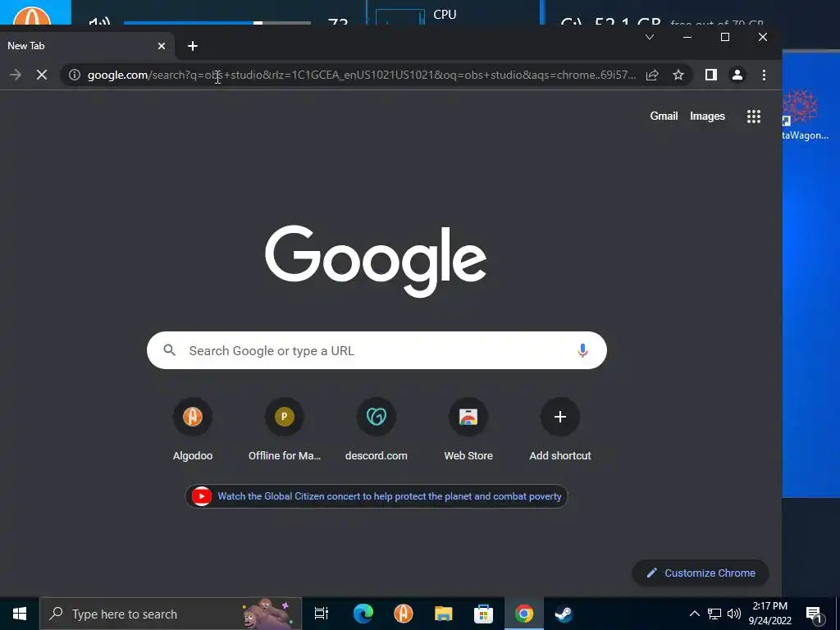
Task: Open Chrome three-dot menu
Action: pyautogui.click(x=764, y=75)
